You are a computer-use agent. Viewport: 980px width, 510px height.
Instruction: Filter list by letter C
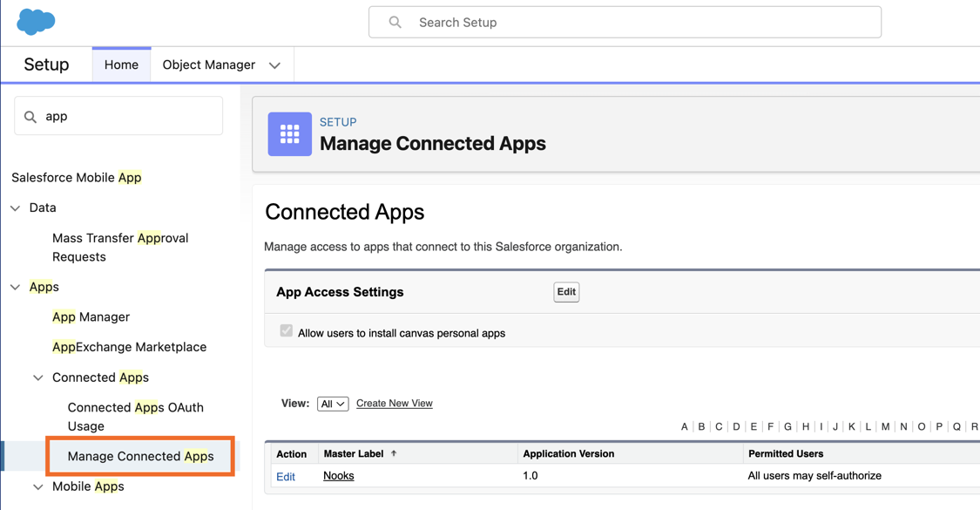point(719,427)
